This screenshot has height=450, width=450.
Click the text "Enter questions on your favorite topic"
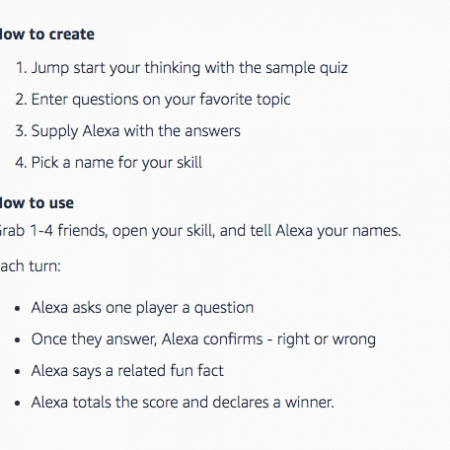click(161, 100)
